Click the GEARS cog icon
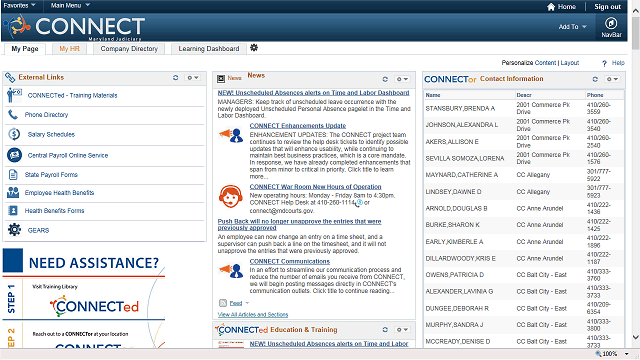Screen dimensions: 640x360 14,230
